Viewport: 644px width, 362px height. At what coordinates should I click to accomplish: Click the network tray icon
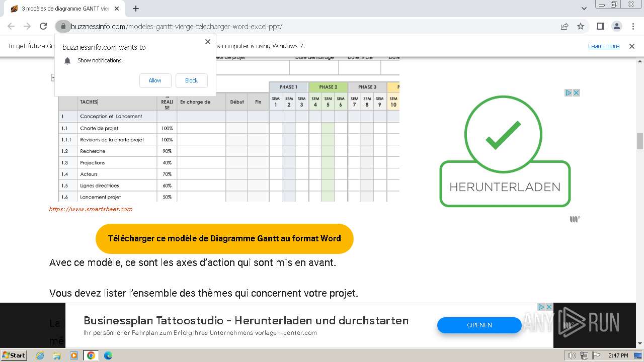click(x=584, y=355)
